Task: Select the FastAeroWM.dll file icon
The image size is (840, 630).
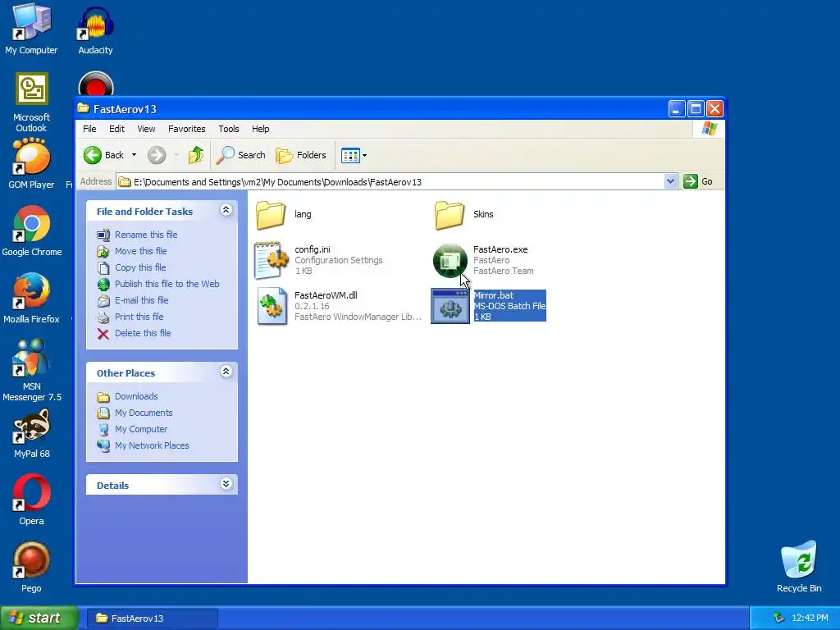Action: (271, 306)
